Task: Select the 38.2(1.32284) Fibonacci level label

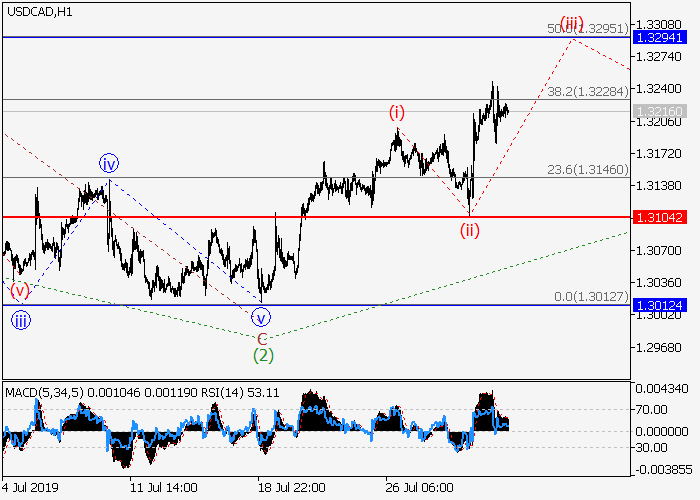Action: tap(587, 91)
